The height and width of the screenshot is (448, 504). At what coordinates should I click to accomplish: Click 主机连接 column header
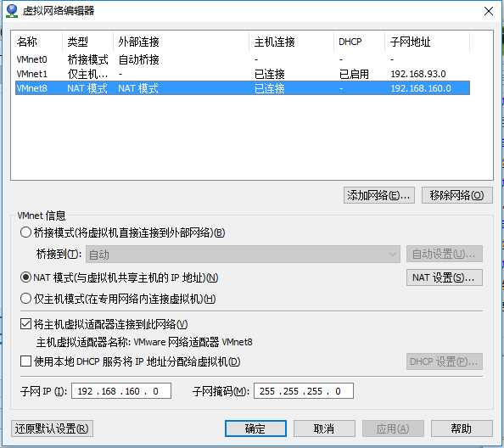(x=291, y=42)
